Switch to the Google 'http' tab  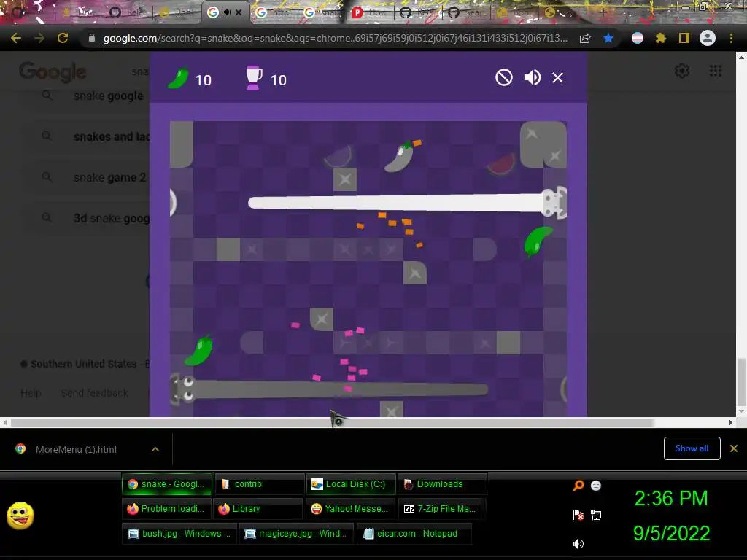pos(274,12)
